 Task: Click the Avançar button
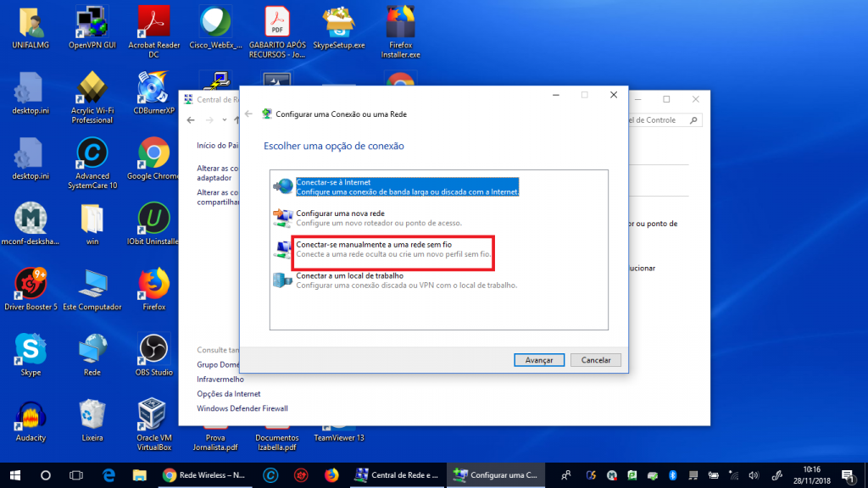click(x=539, y=360)
